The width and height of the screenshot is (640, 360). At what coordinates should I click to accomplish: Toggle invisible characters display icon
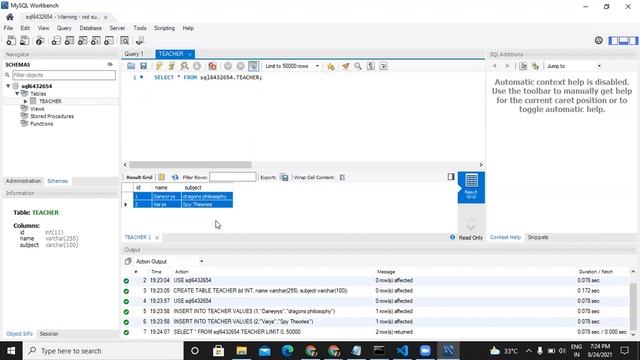click(371, 66)
